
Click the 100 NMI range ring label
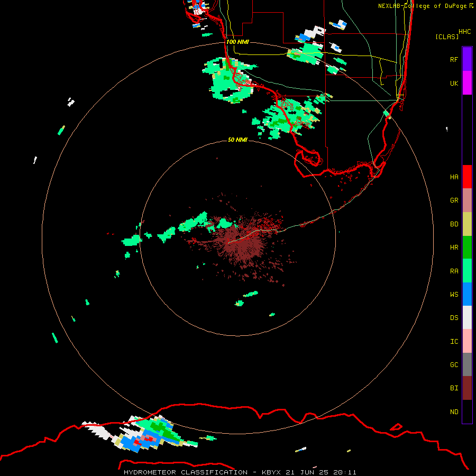tap(237, 42)
